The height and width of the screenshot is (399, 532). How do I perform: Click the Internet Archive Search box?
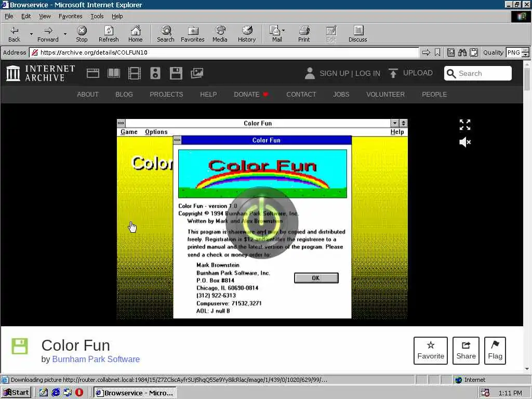pyautogui.click(x=478, y=73)
